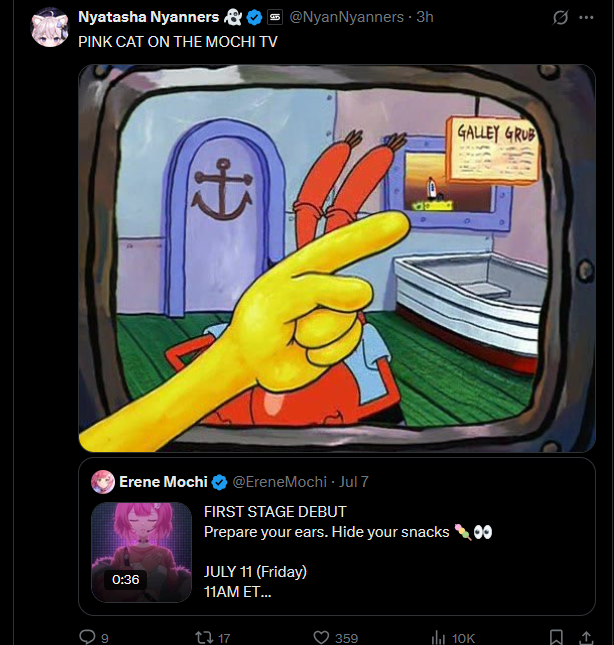
Task: Click the Erene Mochi name in quoted tweet
Action: click(163, 482)
